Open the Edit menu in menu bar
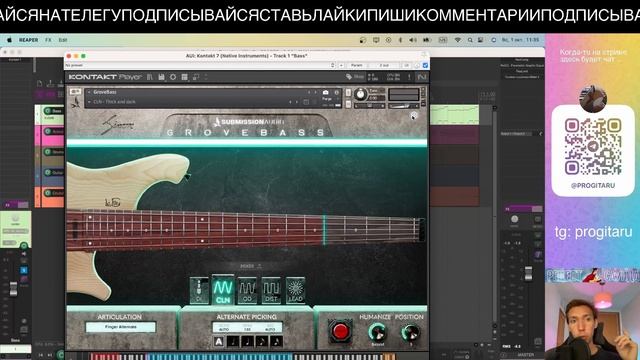Image resolution: width=640 pixels, height=360 pixels. [x=62, y=40]
